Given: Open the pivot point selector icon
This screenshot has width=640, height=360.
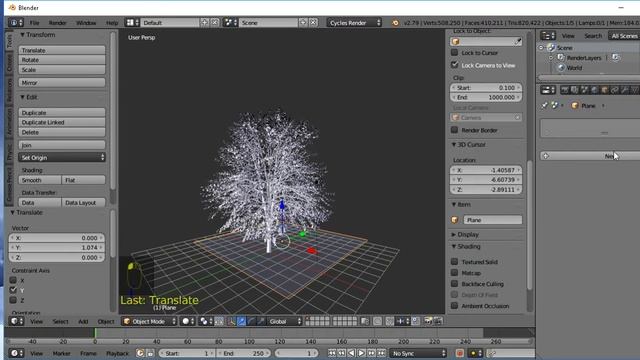Looking at the screenshot, I should (204, 321).
